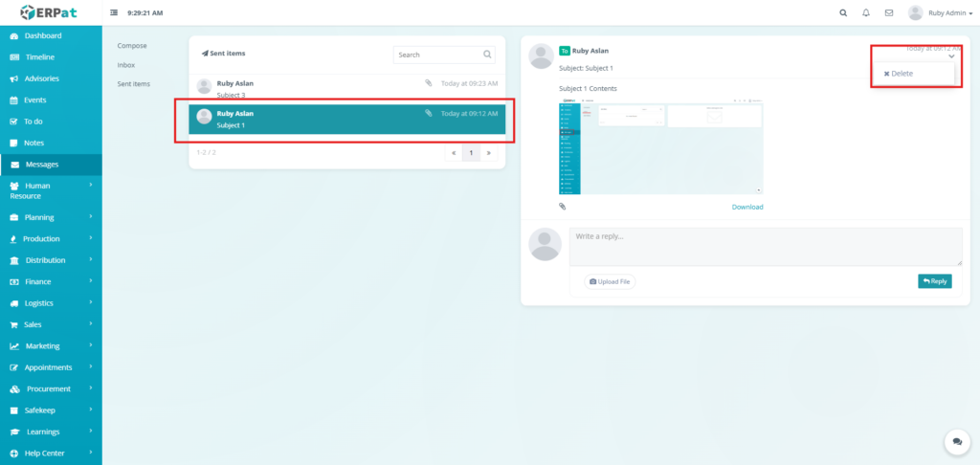
Task: Open the notifications bell icon
Action: (865, 12)
